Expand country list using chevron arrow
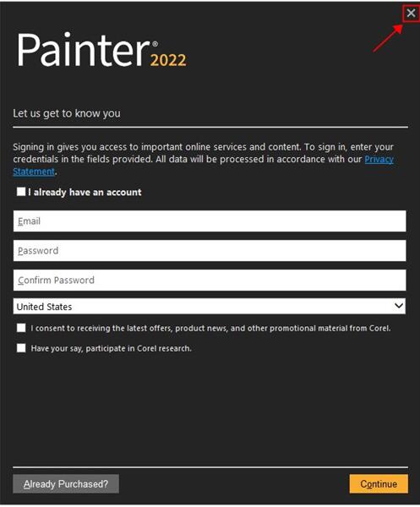The width and height of the screenshot is (420, 507). click(399, 306)
